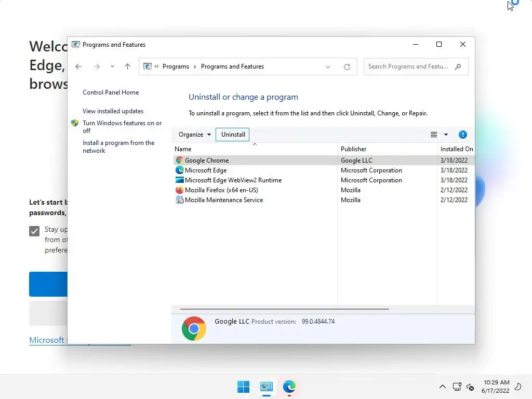Click the forward navigation arrow

click(96, 66)
